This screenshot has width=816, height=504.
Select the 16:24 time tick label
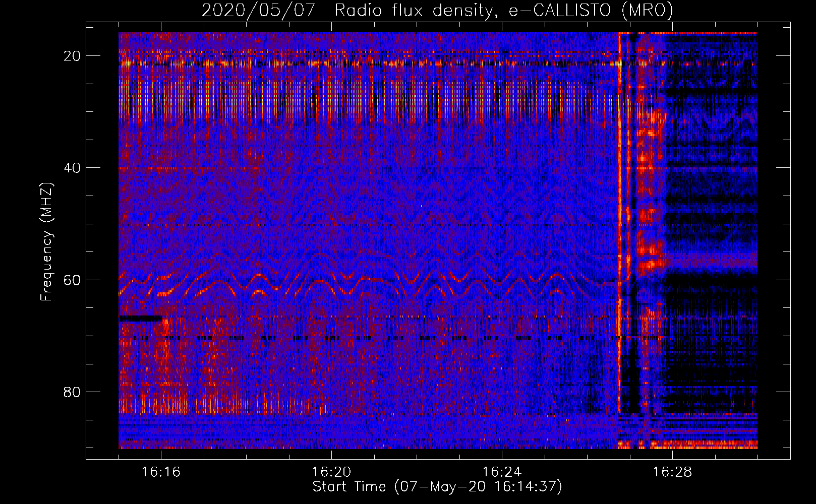point(502,472)
